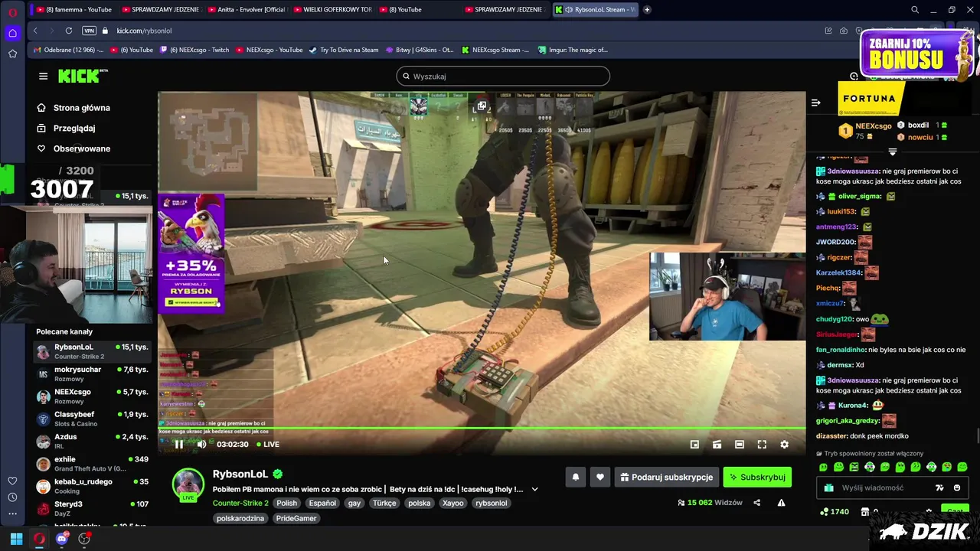Image resolution: width=980 pixels, height=551 pixels.
Task: Open the Kick hamburger menu
Action: (x=43, y=76)
